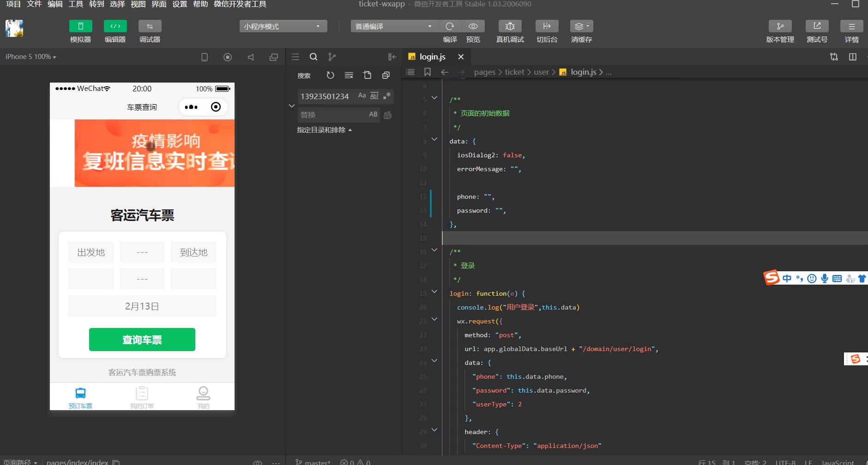The width and height of the screenshot is (868, 465).
Task: Collapse the login function fold arrow
Action: point(434,292)
